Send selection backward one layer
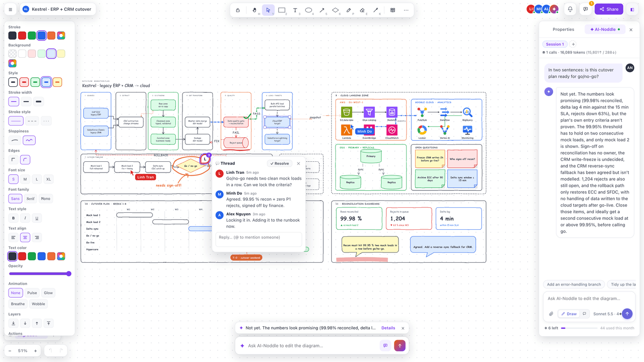 coord(25,323)
